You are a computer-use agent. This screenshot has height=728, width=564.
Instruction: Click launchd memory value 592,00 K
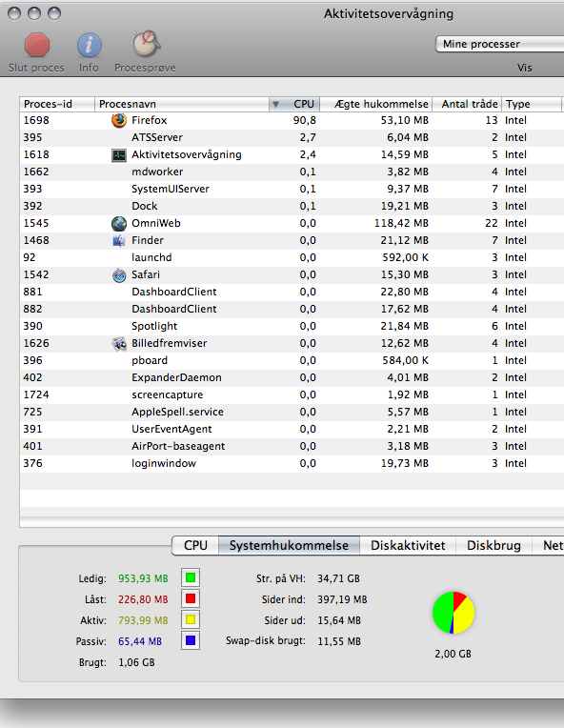pyautogui.click(x=405, y=257)
